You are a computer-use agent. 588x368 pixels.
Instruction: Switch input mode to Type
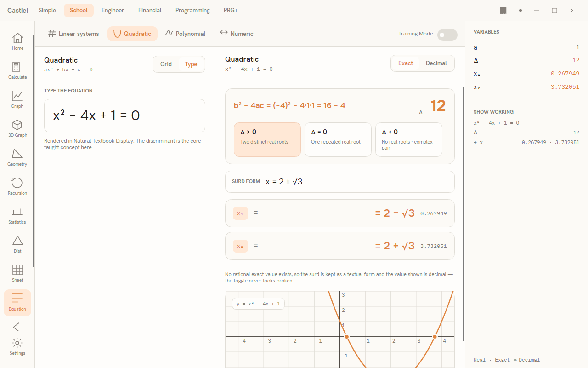191,64
